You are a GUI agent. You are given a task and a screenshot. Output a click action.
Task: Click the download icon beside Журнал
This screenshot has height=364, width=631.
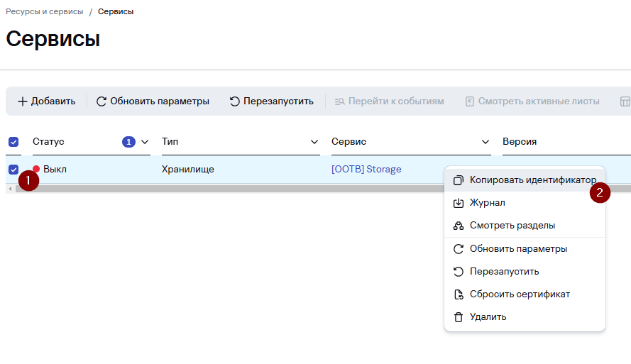(x=459, y=203)
